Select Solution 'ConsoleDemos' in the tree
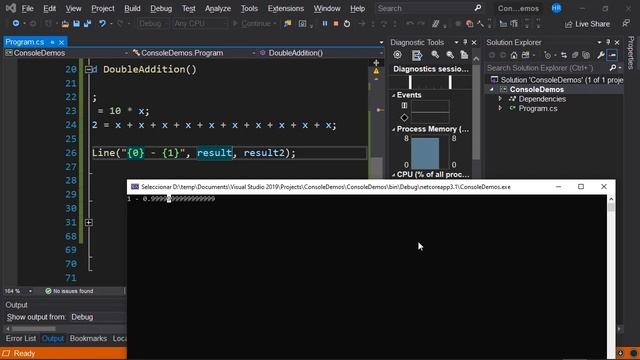This screenshot has width=640, height=360. 557,80
